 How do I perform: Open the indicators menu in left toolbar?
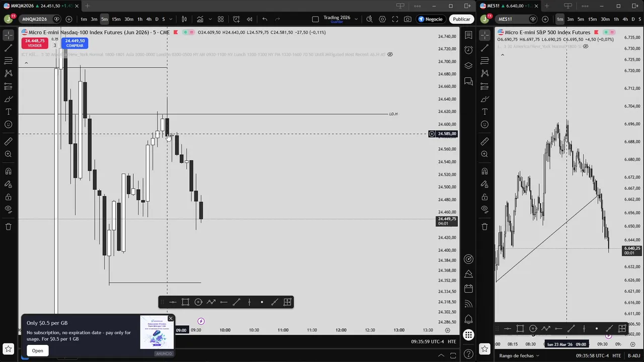tap(200, 19)
